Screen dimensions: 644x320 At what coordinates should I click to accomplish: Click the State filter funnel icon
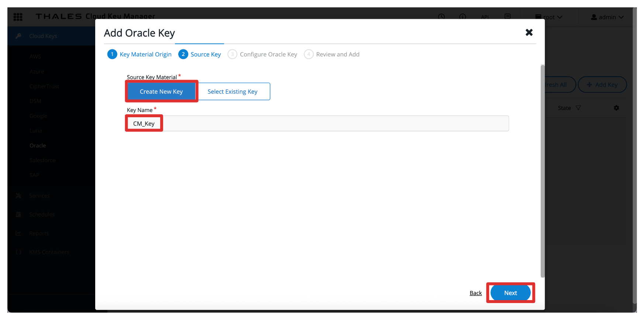point(578,108)
